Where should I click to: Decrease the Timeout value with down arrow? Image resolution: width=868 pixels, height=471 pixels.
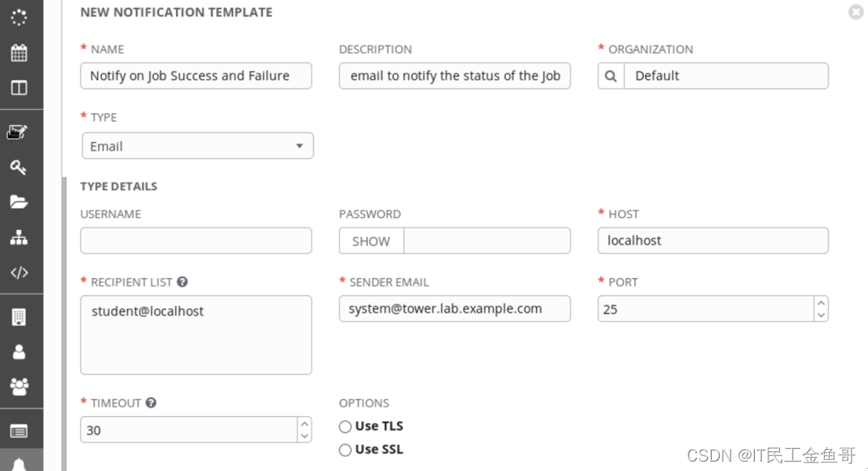[x=305, y=436]
